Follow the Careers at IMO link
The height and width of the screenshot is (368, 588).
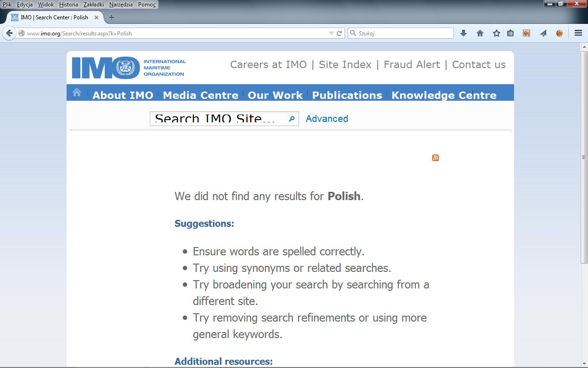pyautogui.click(x=268, y=64)
